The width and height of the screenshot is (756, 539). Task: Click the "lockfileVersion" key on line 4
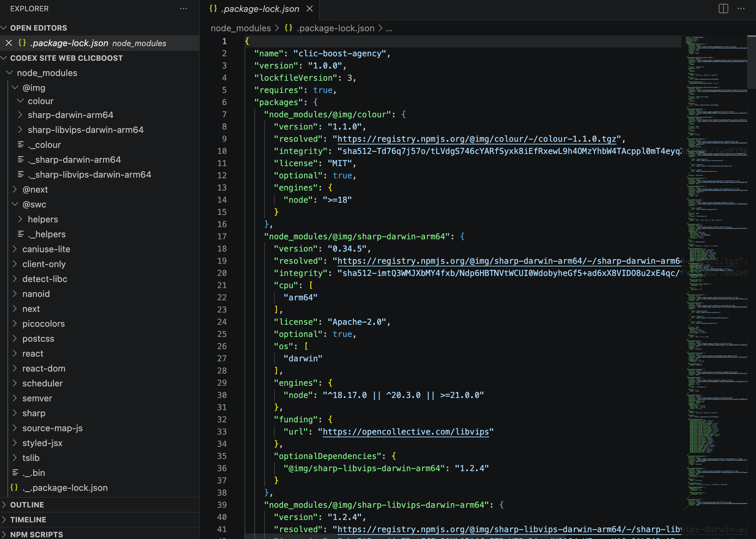click(x=296, y=78)
